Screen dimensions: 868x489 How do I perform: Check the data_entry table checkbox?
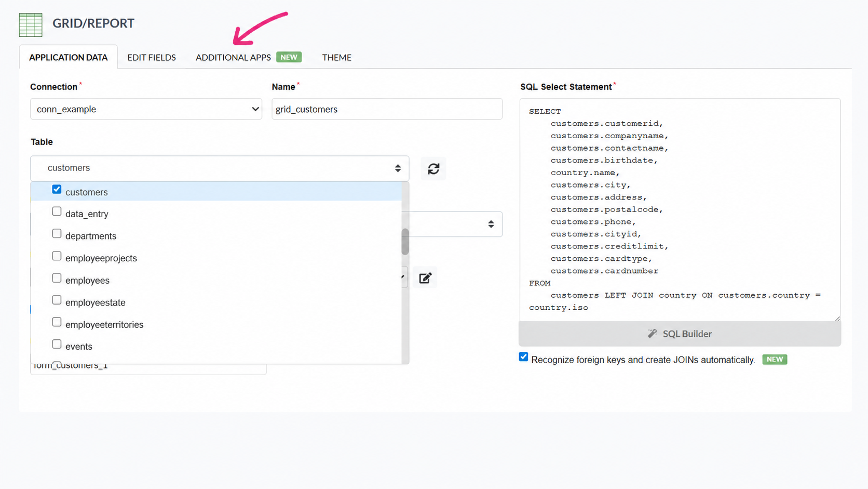coord(57,212)
